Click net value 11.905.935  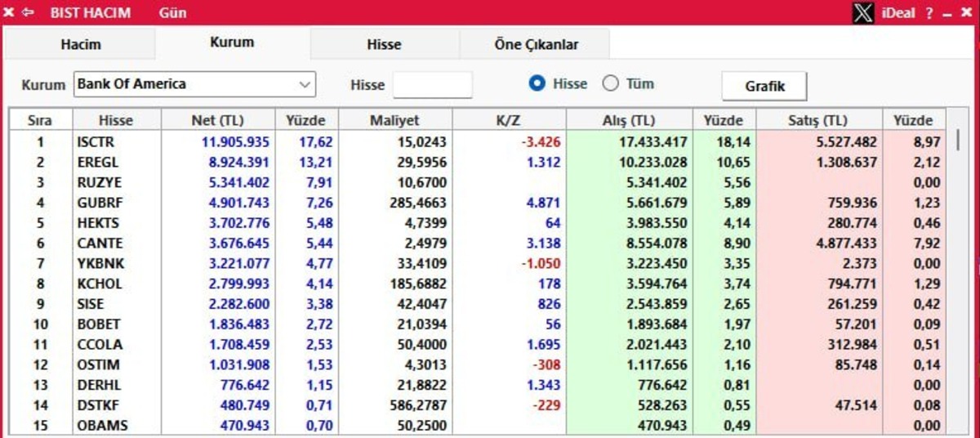tap(235, 142)
